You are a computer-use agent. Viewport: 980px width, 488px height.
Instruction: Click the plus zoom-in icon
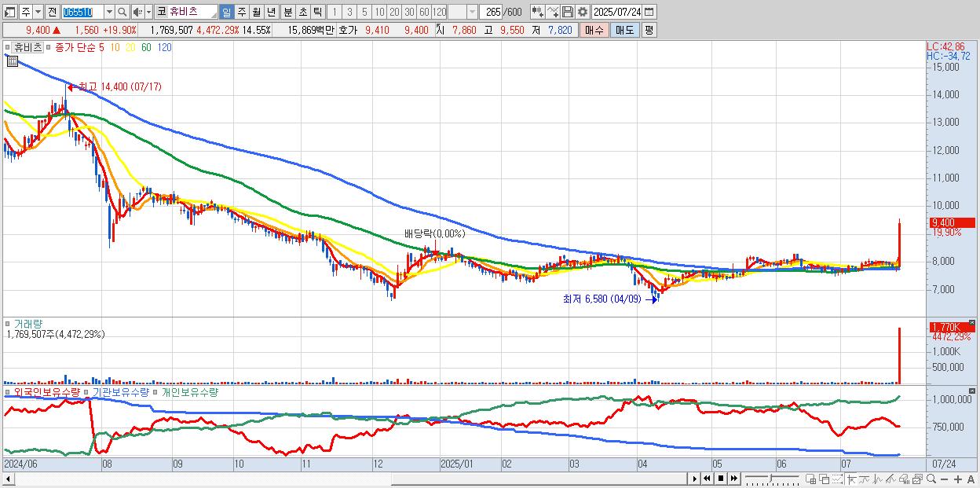tap(957, 479)
